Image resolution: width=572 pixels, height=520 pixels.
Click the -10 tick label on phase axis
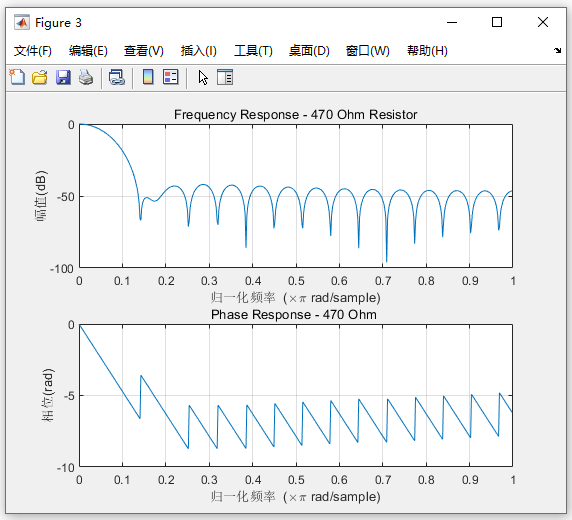(66, 467)
